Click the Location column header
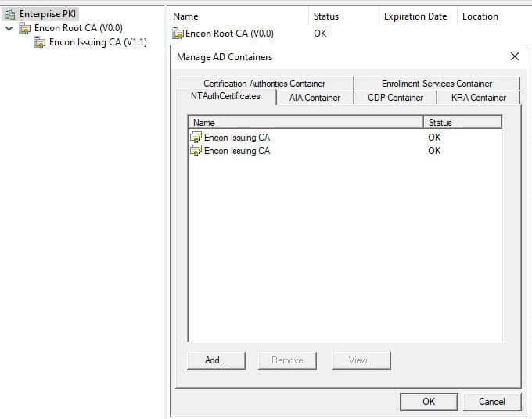 (480, 16)
